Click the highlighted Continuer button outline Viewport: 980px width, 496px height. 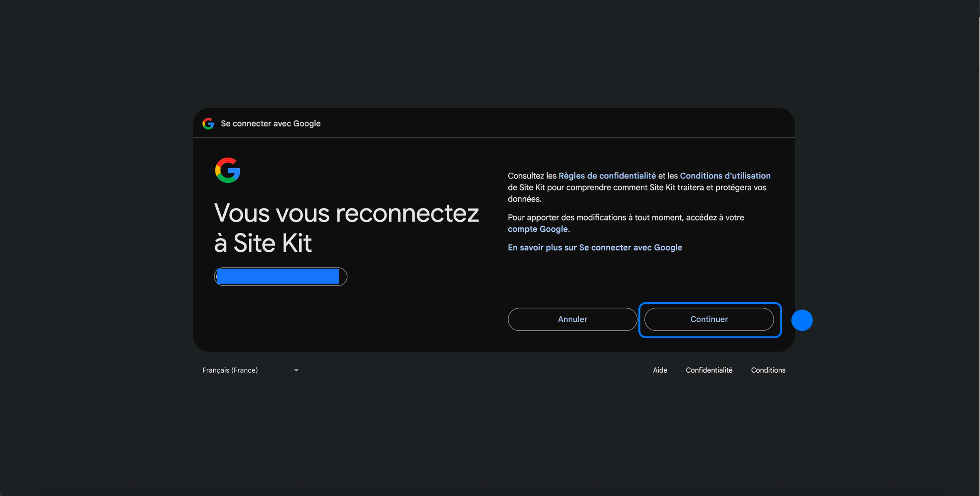point(709,319)
